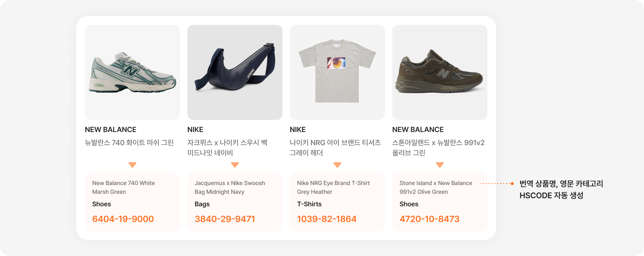
Task: Click HS code 4720-10-8473
Action: (430, 219)
